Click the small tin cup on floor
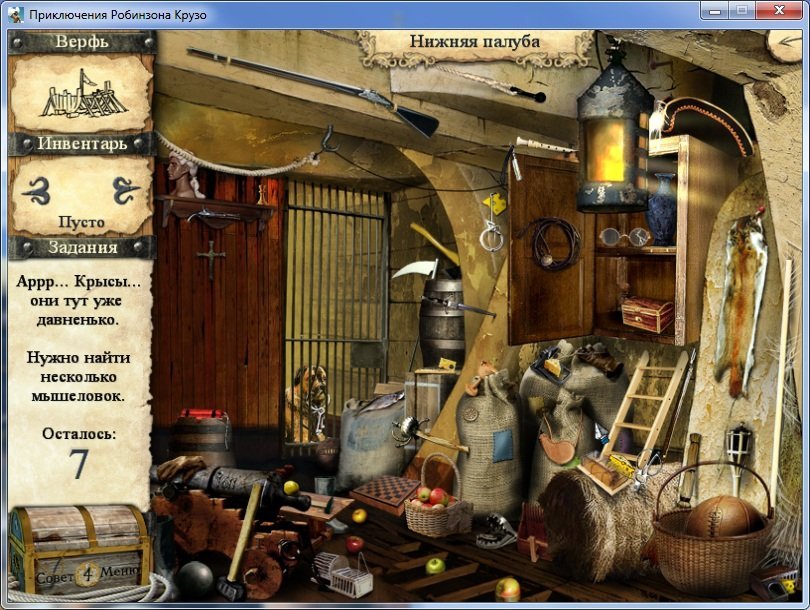Viewport: 810px width, 610px height. pos(324,486)
